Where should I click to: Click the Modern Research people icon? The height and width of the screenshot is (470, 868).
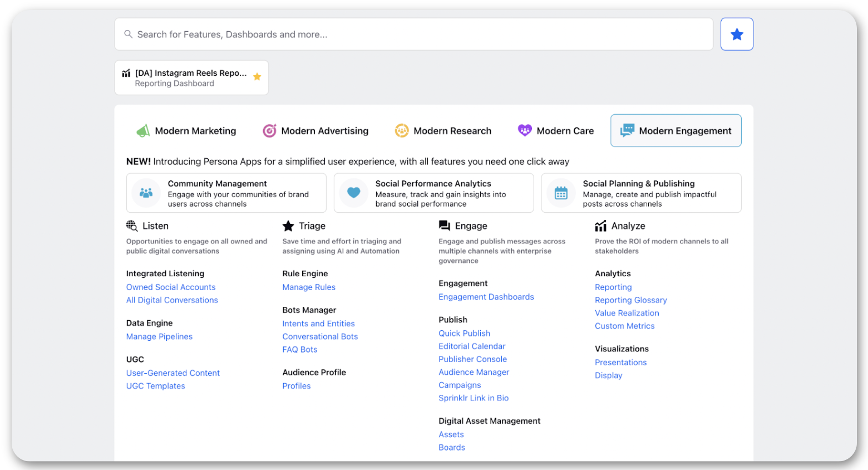click(x=402, y=131)
